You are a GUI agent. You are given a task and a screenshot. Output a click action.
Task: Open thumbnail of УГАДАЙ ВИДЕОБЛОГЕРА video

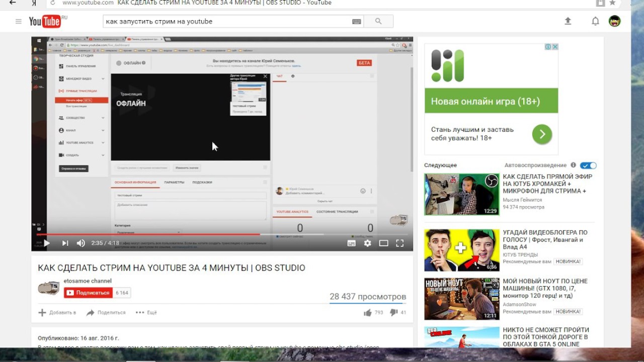(462, 250)
